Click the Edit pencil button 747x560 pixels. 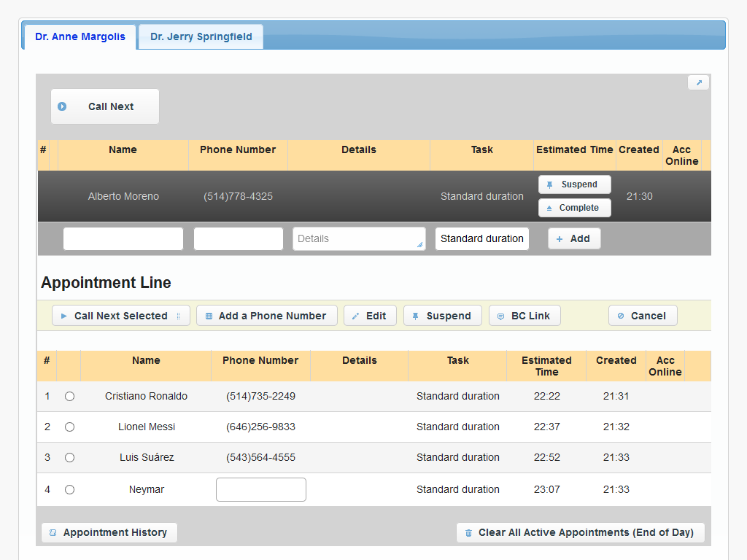click(370, 316)
